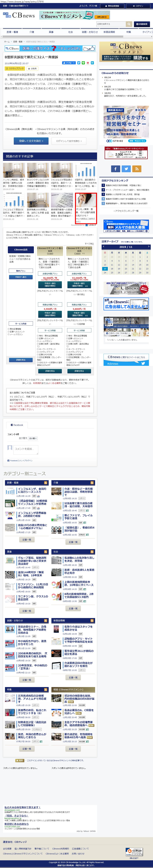Image resolution: width=153 pixels, height=868 pixels.
Task: Click the 印刷用 print icon button
Action: pyautogui.click(x=32, y=68)
